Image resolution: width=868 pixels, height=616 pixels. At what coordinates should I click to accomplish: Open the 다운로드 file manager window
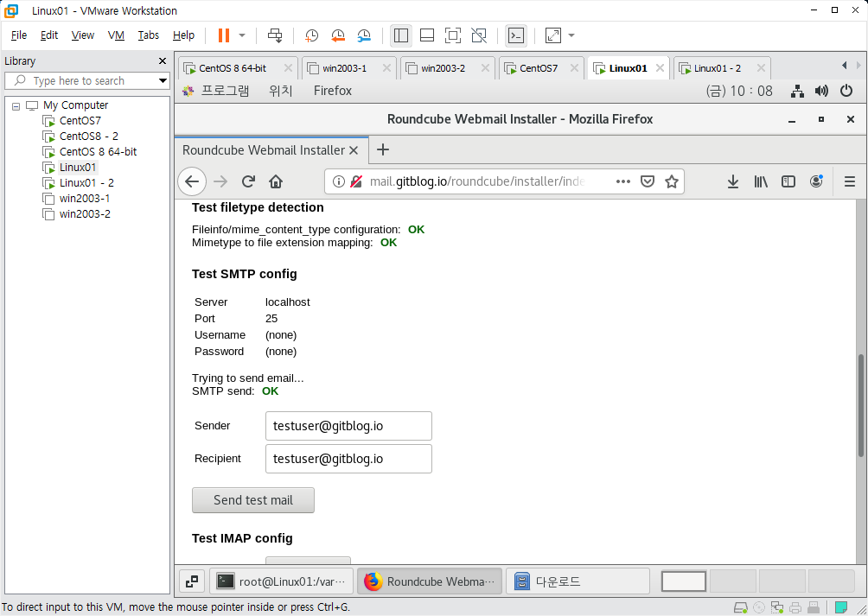coord(578,581)
